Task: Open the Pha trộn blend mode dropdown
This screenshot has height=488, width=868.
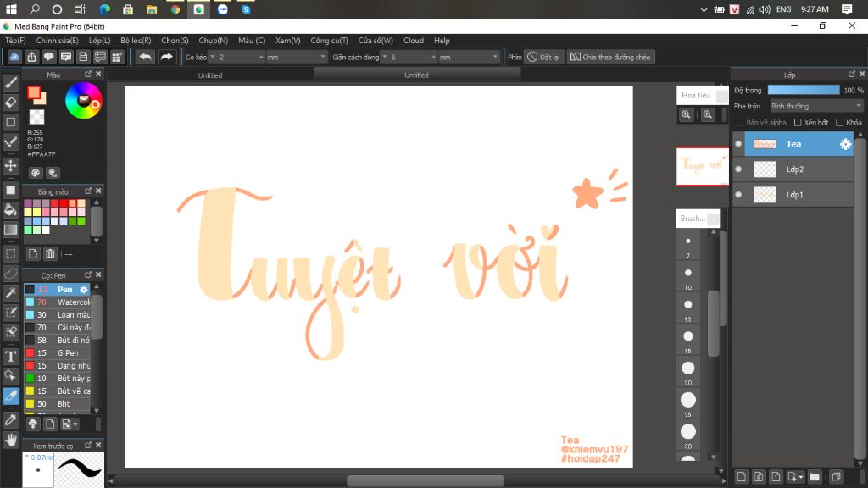Action: [x=816, y=106]
